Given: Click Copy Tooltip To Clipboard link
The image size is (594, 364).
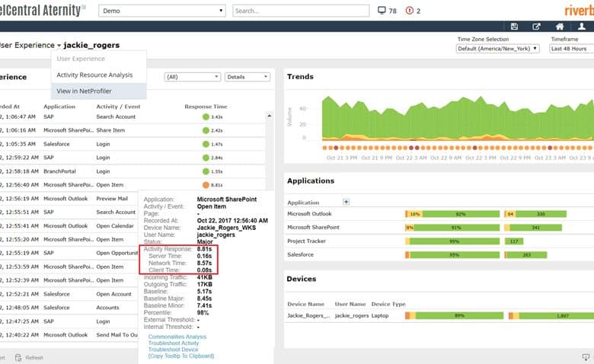Looking at the screenshot, I should pyautogui.click(x=181, y=356).
